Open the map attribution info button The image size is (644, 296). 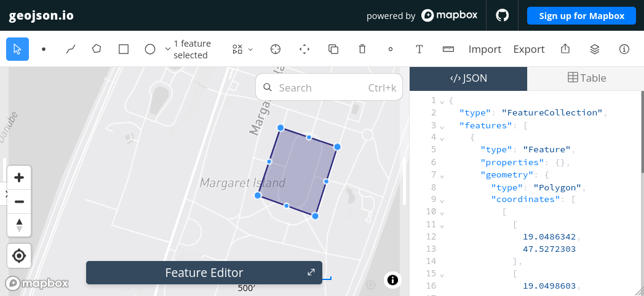(392, 279)
